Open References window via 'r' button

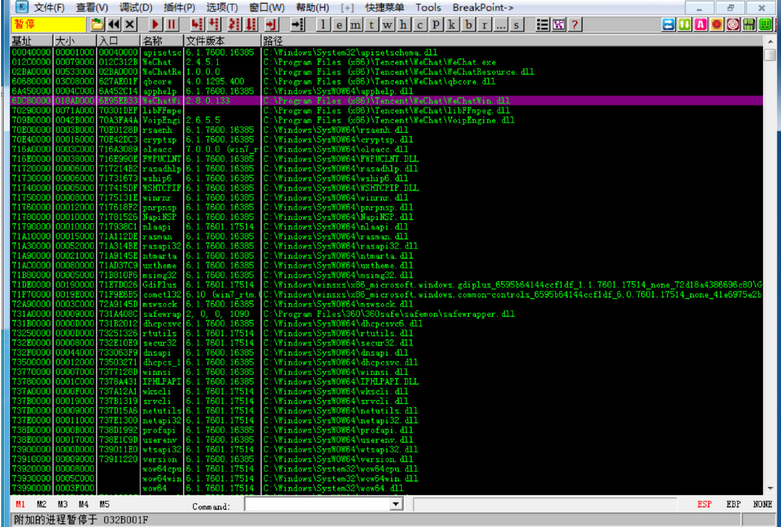coord(485,24)
